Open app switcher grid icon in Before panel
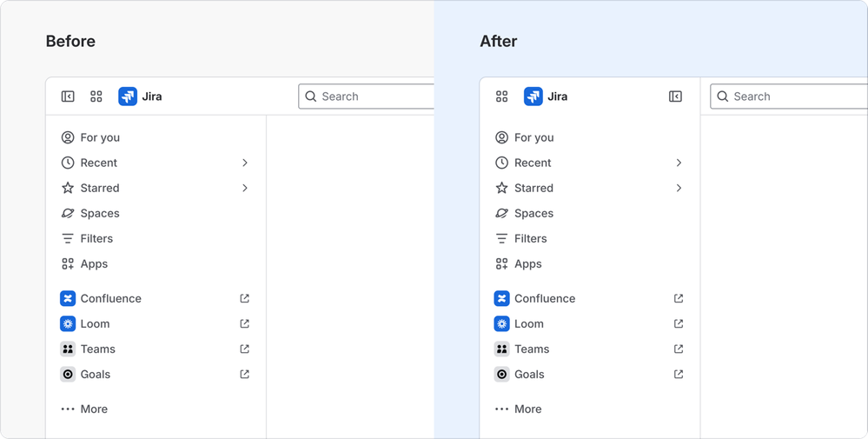The height and width of the screenshot is (439, 868). pos(96,96)
